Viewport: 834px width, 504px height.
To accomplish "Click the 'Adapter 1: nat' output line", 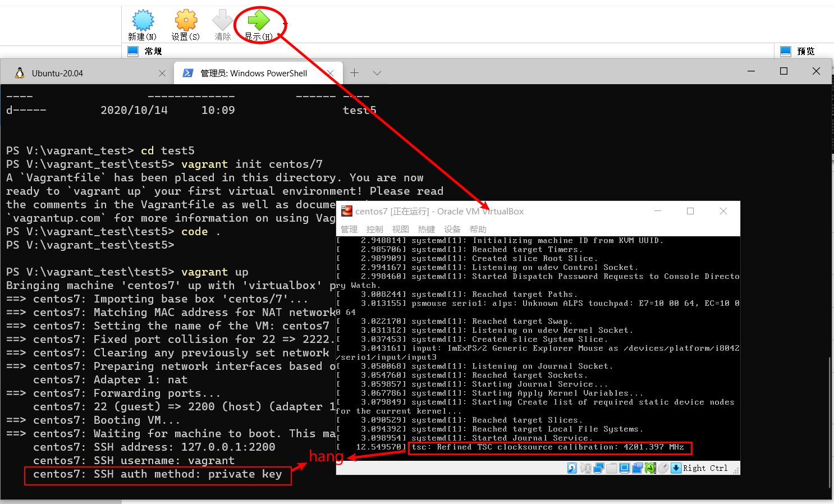I will [110, 379].
